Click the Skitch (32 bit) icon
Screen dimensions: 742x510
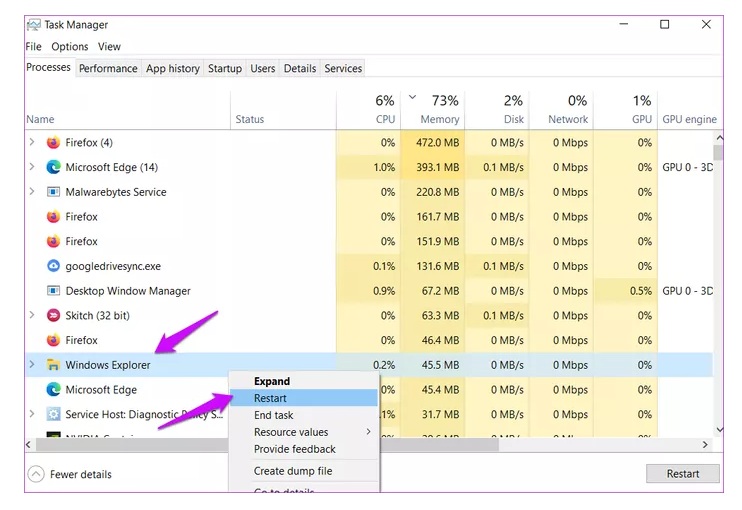pyautogui.click(x=53, y=315)
